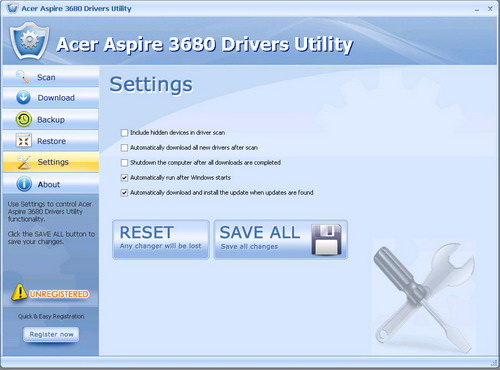Uncheck Automatically download and install the update
500x370 pixels.
tap(124, 193)
